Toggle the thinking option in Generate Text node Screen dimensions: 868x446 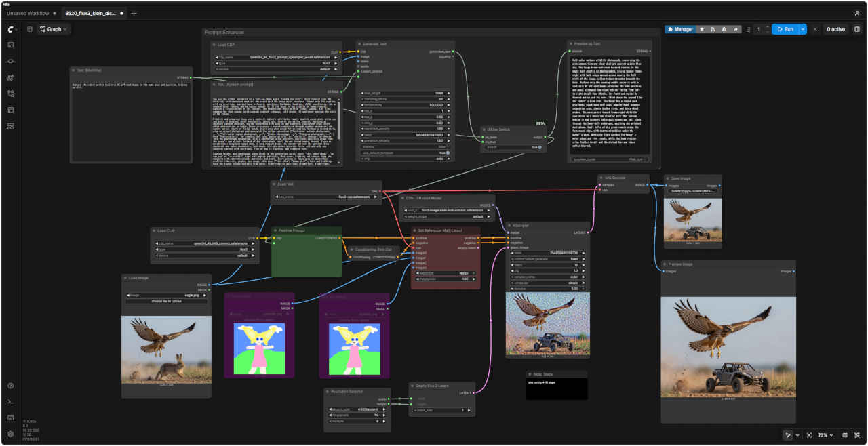406,146
